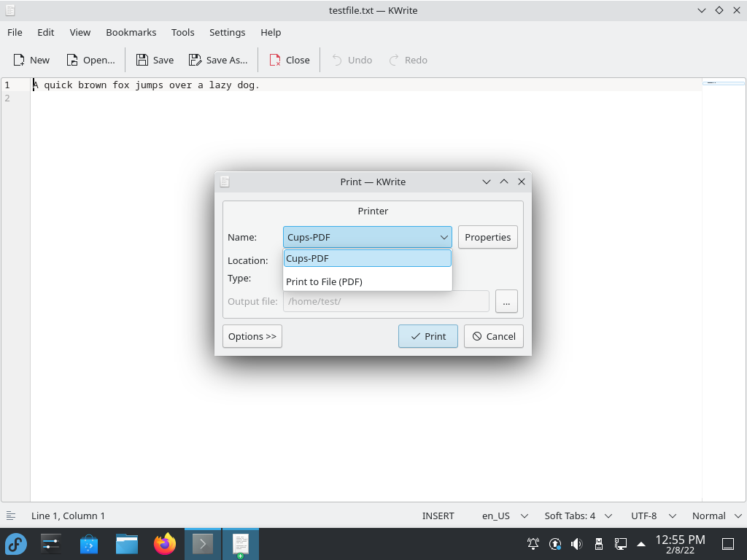747x560 pixels.
Task: Toggle INSERT mode in the status bar
Action: tap(438, 516)
